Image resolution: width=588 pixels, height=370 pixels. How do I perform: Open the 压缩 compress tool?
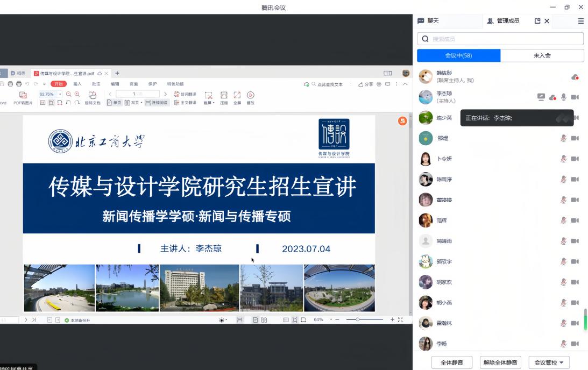click(x=224, y=95)
